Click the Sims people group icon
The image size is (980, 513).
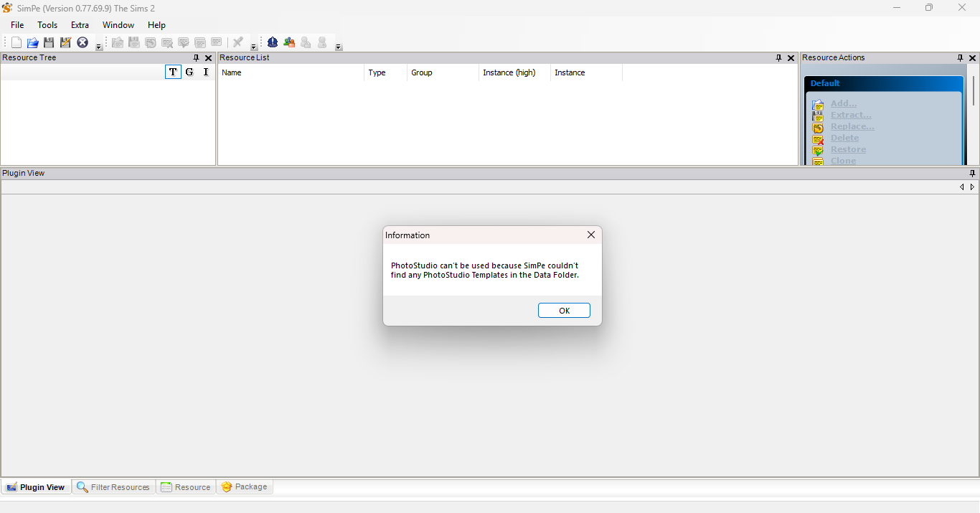tap(289, 43)
